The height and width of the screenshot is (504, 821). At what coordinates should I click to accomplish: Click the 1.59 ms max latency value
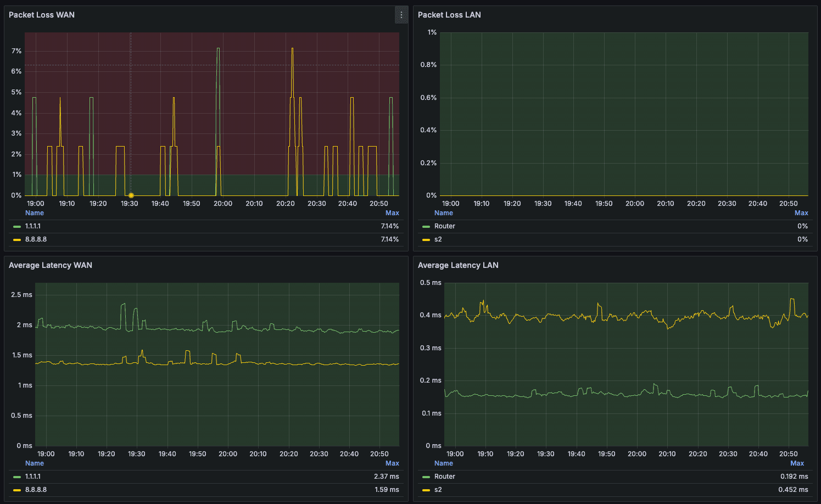pos(387,490)
